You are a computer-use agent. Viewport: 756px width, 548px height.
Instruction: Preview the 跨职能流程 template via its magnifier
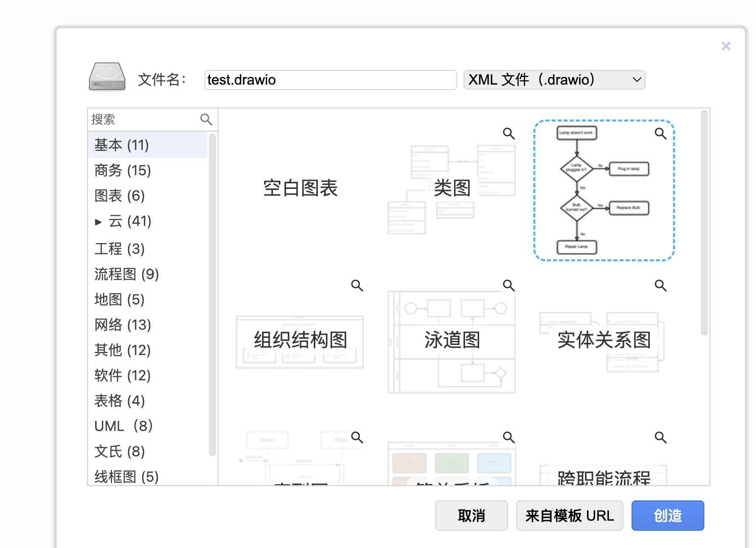click(x=660, y=438)
